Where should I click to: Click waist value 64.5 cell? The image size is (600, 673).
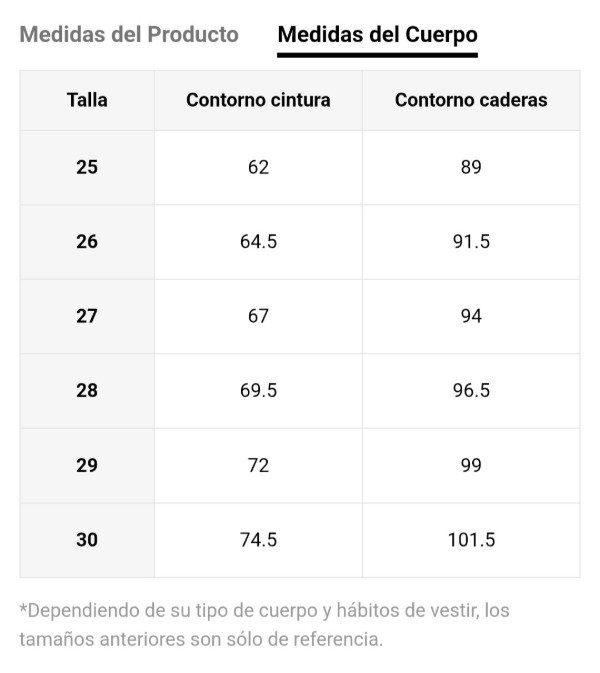click(x=258, y=241)
